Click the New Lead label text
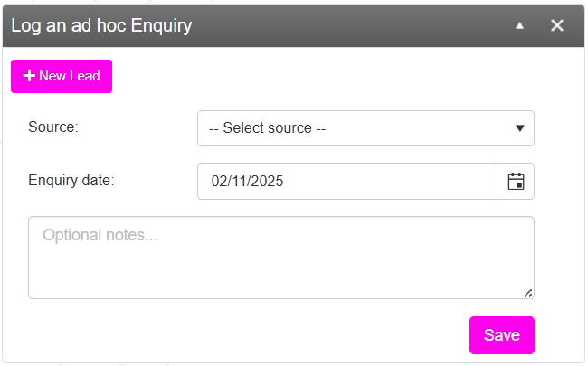 (x=70, y=76)
